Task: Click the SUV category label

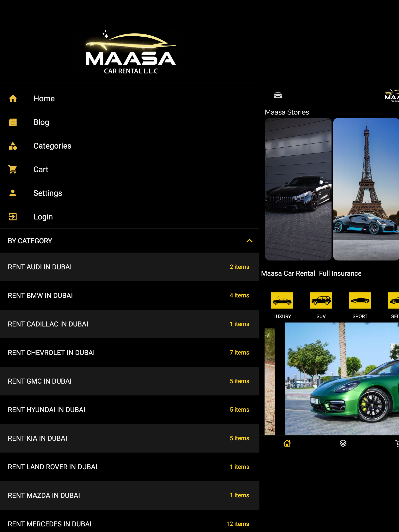Action: 321,316
